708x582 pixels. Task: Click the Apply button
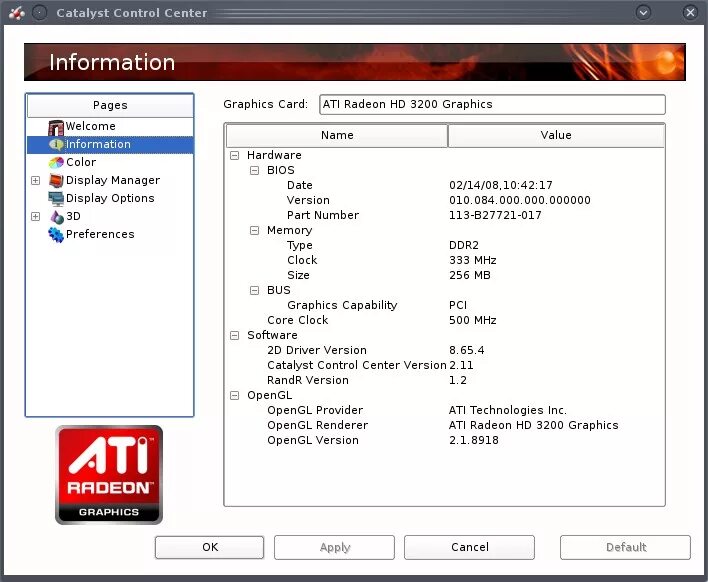point(335,547)
